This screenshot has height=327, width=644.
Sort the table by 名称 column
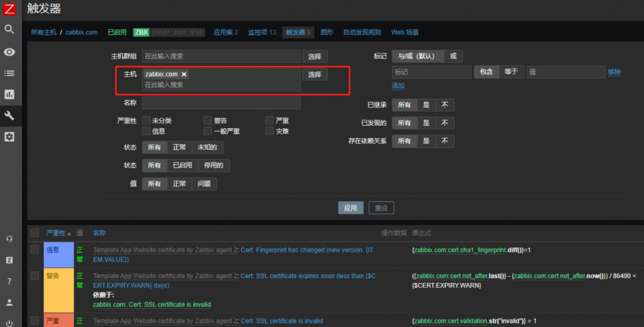99,233
